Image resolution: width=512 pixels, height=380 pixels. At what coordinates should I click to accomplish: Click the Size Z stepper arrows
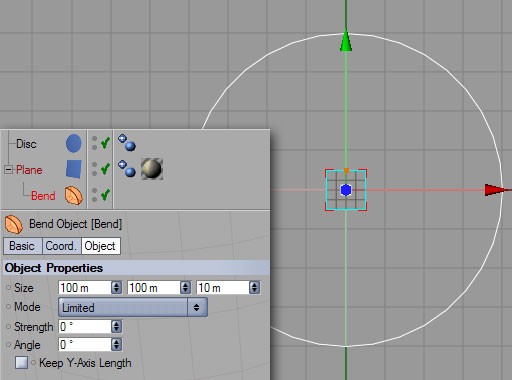(254, 287)
